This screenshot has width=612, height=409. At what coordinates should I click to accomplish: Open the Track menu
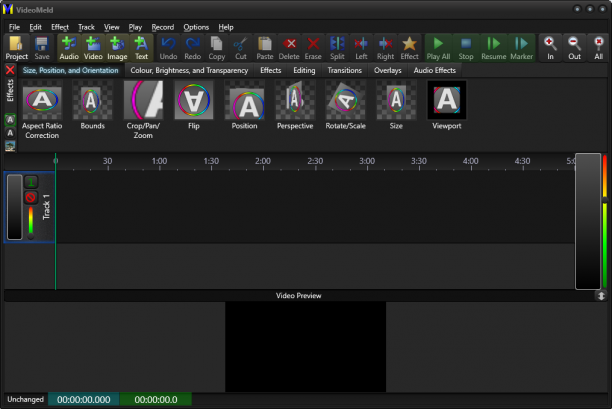tap(86, 27)
